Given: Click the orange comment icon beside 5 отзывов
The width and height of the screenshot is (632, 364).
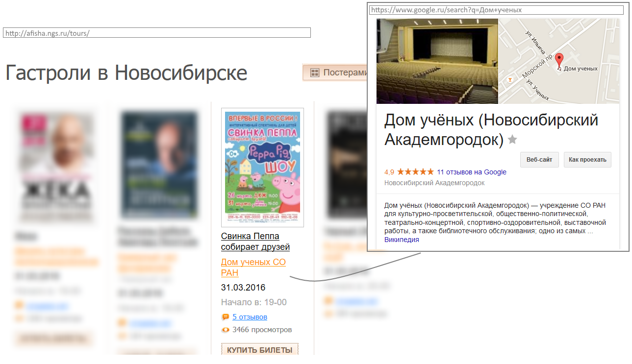Looking at the screenshot, I should coord(226,317).
